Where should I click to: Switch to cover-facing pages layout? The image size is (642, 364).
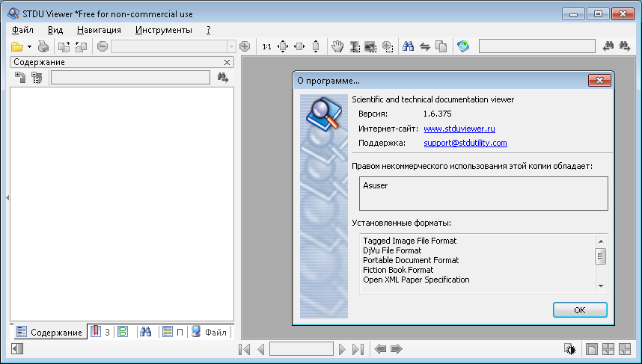click(x=625, y=349)
